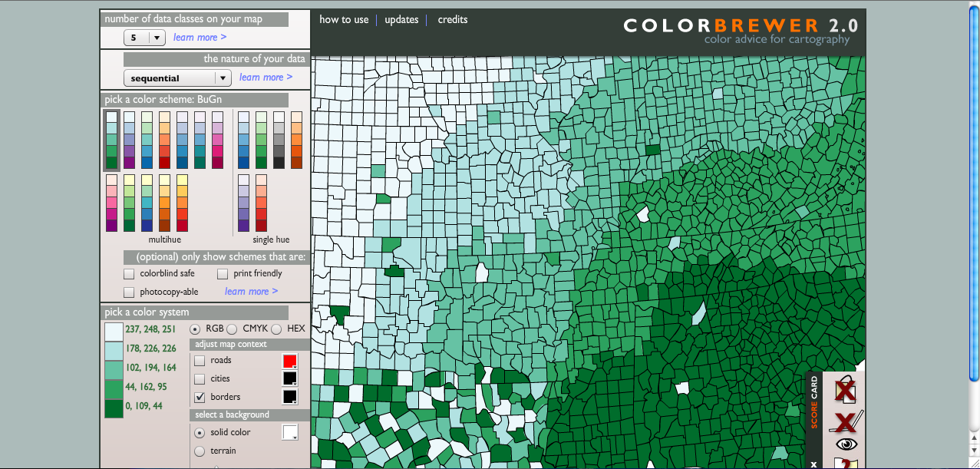
Task: Close the score card with the x
Action: point(813,464)
